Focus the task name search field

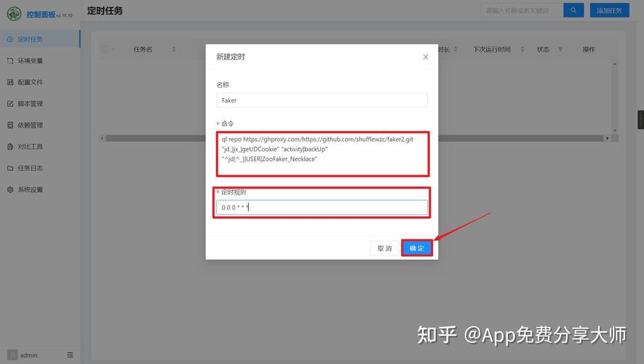522,10
